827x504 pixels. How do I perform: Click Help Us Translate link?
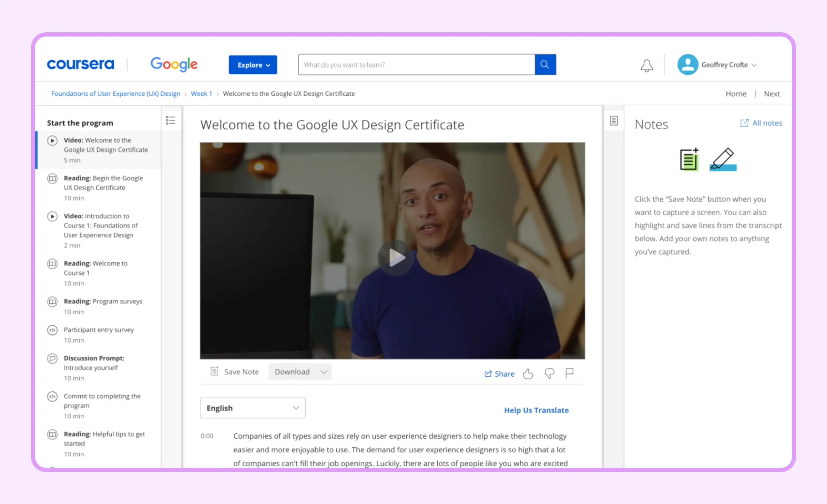(x=535, y=410)
